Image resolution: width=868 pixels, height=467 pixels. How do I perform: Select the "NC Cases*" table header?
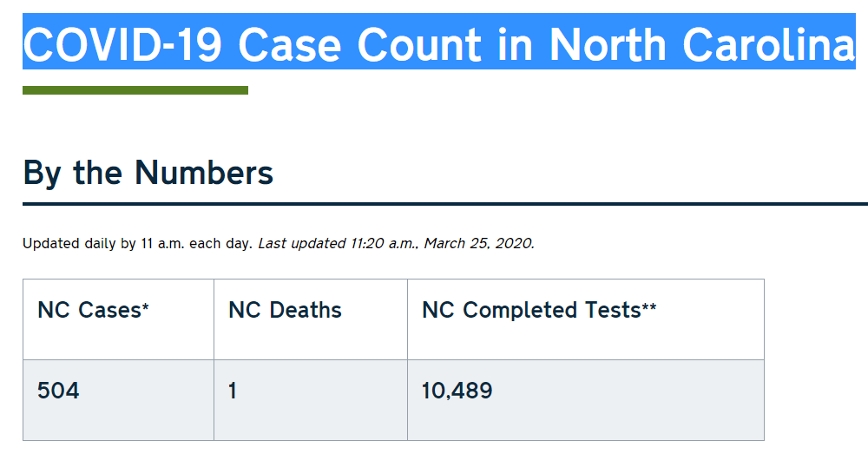coord(93,311)
